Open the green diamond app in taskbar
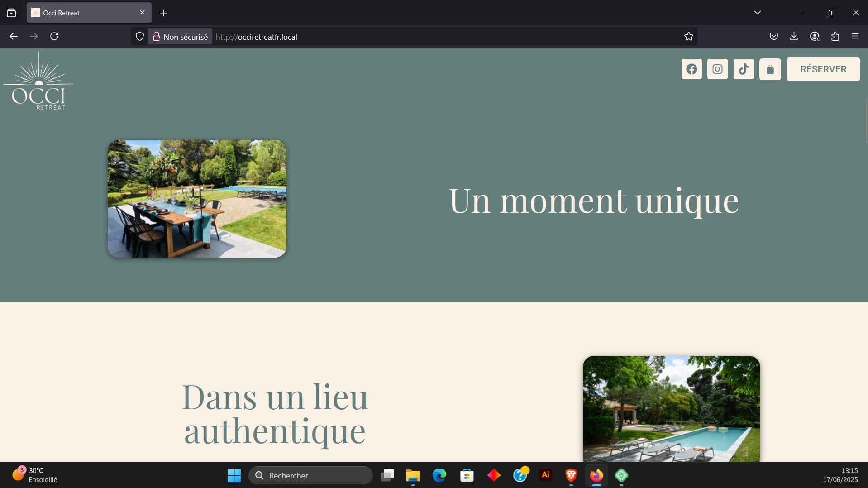Image resolution: width=868 pixels, height=488 pixels. tap(621, 476)
